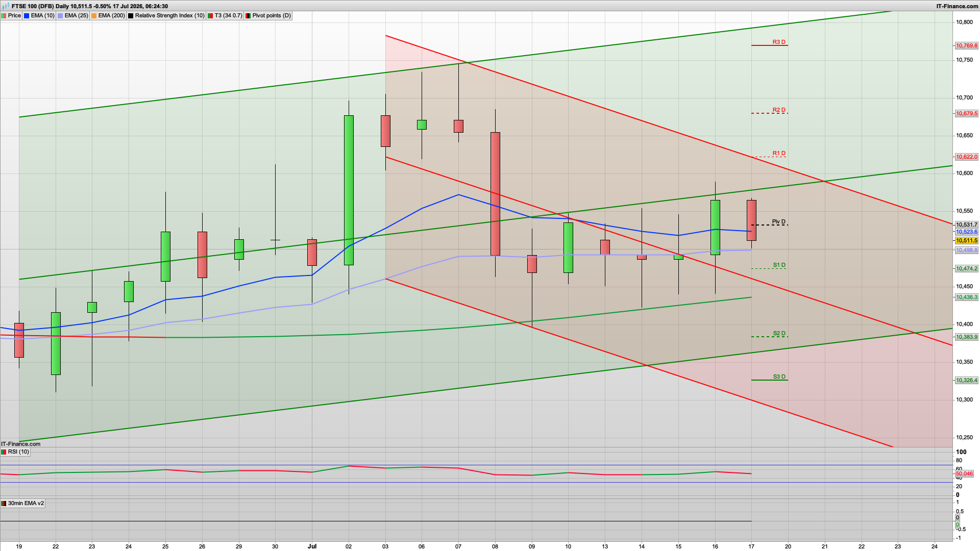Open the T3 (34 0.7) indicator label
Screen dimensions: 980x551
click(228, 16)
